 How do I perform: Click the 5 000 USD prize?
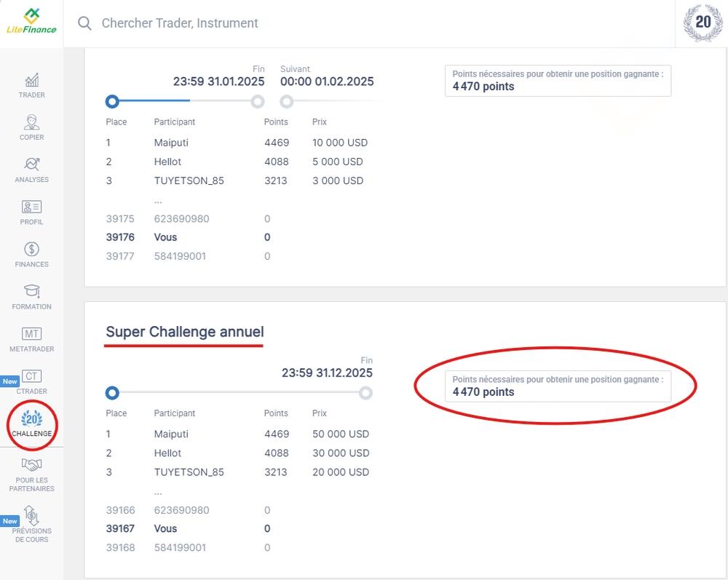click(x=338, y=162)
